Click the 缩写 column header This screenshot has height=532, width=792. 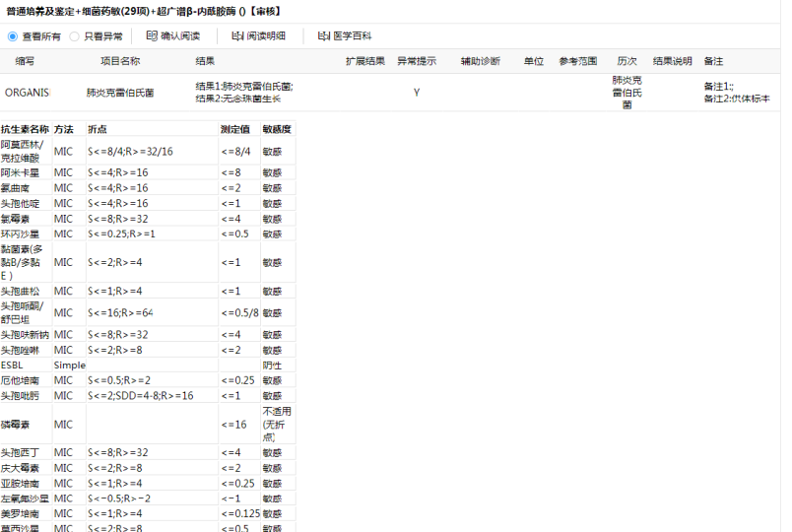(x=25, y=61)
